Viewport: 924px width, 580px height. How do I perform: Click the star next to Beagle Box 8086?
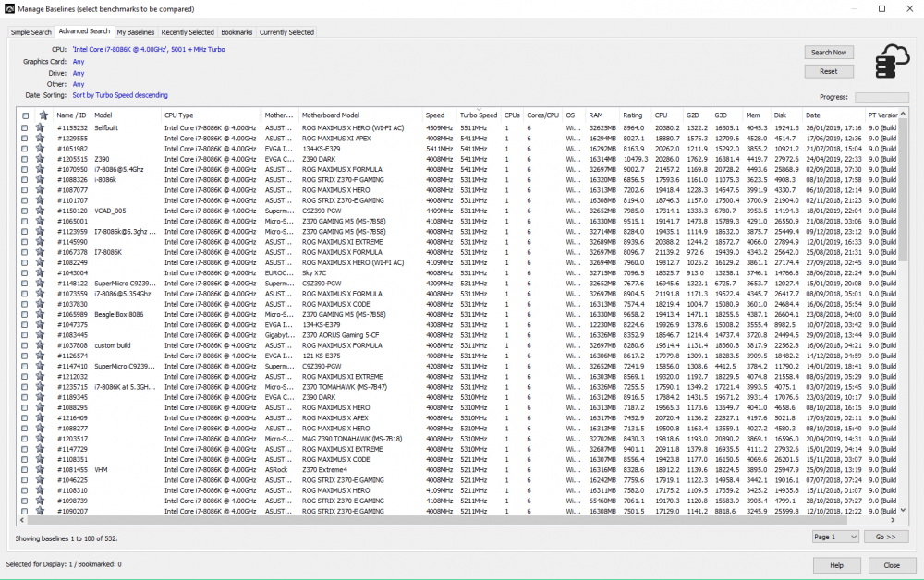40,314
